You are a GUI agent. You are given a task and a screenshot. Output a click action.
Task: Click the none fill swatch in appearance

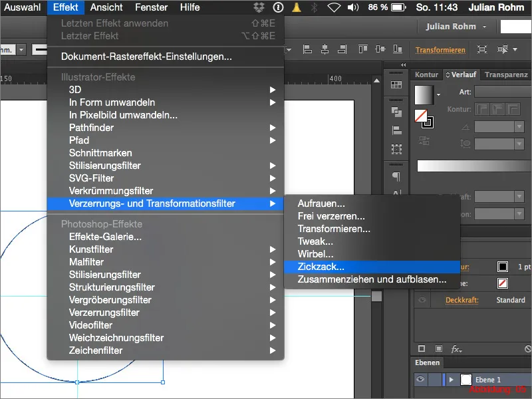coord(503,283)
